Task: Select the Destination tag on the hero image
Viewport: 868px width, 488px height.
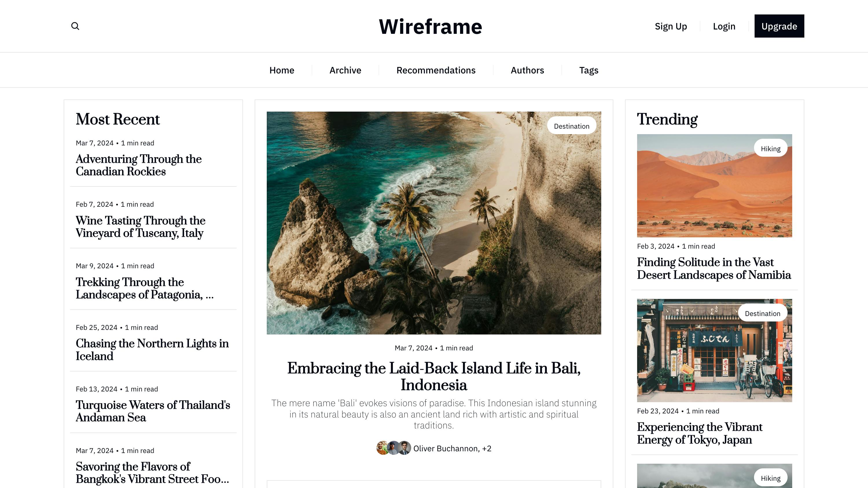Action: pos(571,126)
